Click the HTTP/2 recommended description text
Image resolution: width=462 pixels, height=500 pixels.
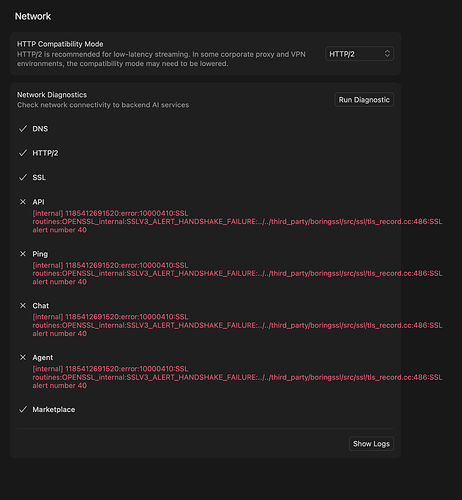161,59
